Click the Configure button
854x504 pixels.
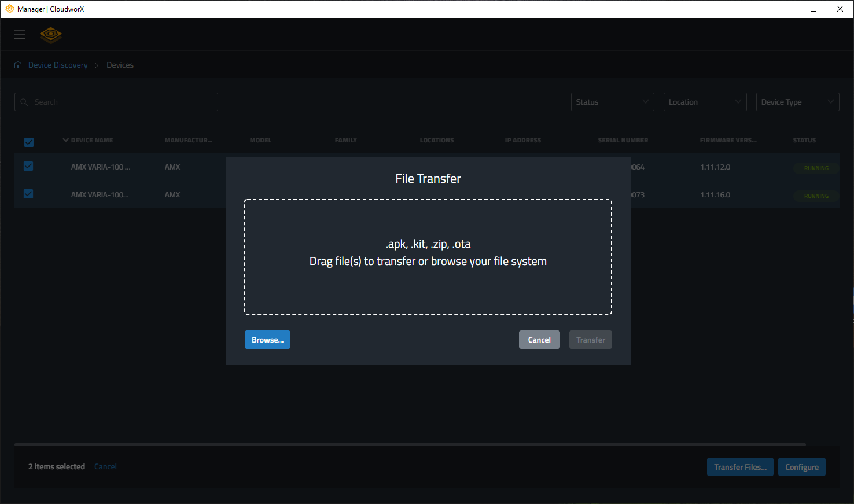[x=801, y=467]
